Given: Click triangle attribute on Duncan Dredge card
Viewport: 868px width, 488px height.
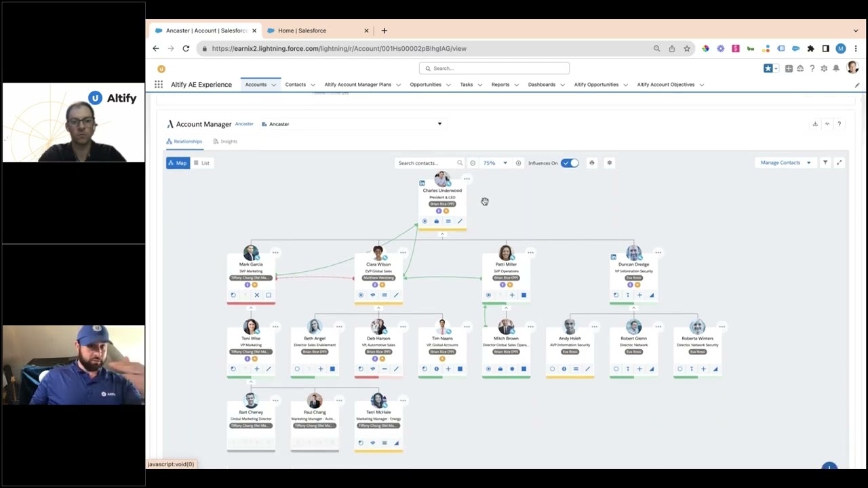Looking at the screenshot, I should (651, 295).
